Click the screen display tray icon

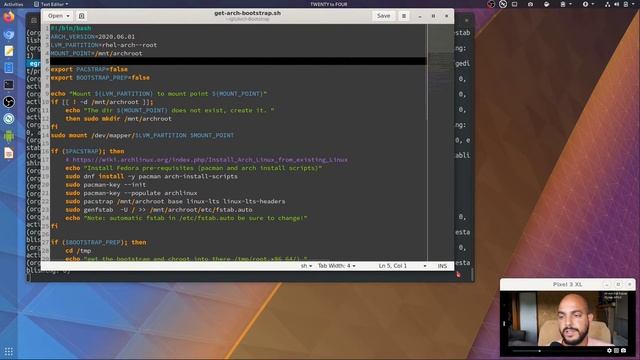click(515, 4)
